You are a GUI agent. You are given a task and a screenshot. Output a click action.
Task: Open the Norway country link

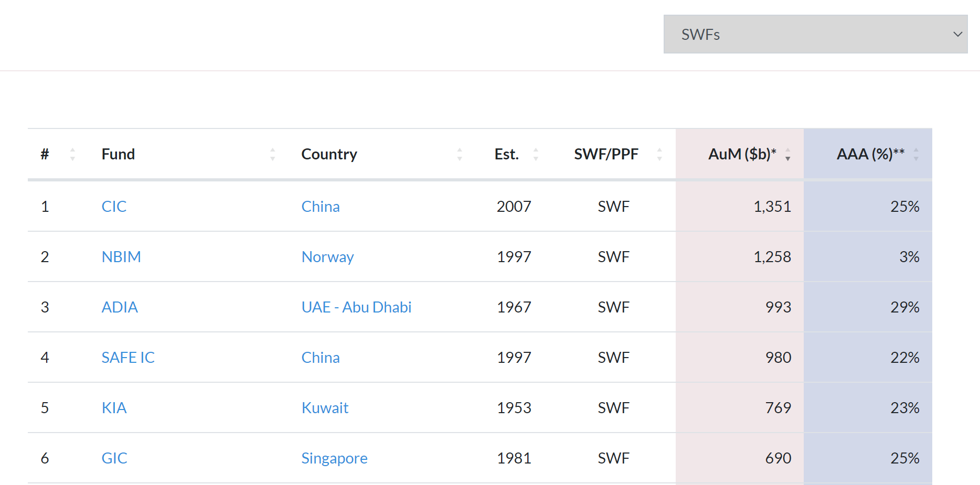click(327, 256)
